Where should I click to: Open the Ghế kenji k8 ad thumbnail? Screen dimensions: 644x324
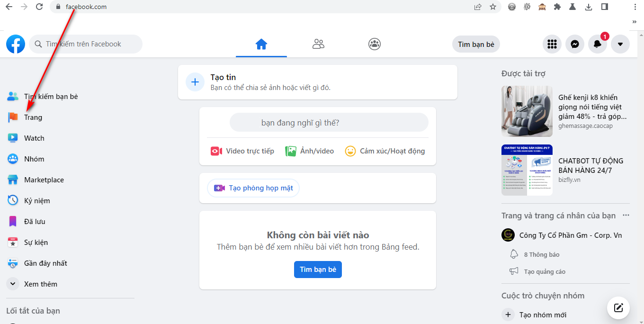tap(527, 111)
